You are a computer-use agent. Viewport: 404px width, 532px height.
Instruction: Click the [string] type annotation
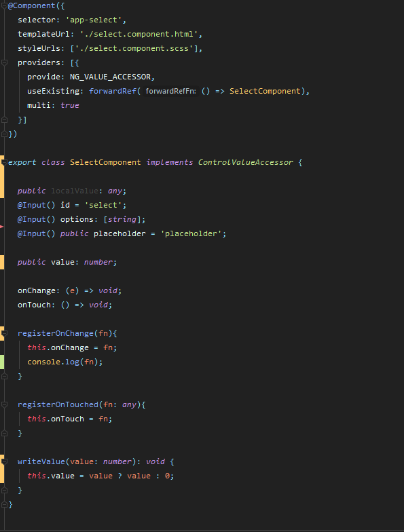point(122,220)
